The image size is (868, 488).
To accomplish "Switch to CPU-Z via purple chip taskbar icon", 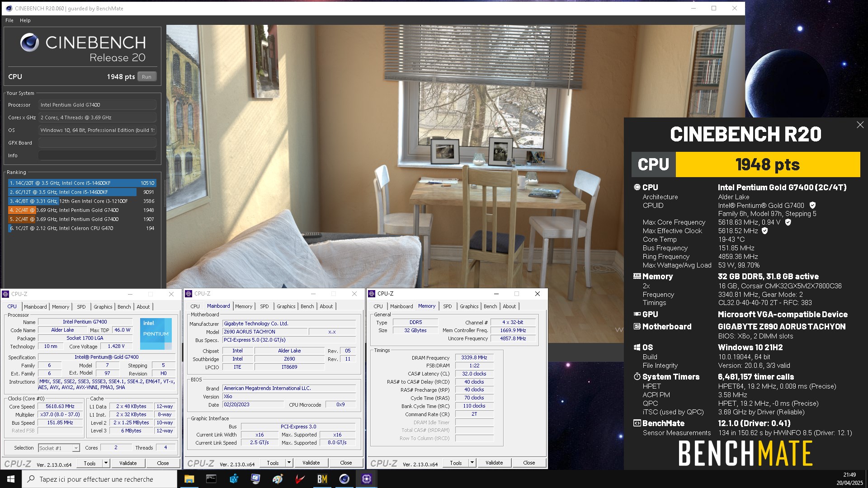I will [366, 479].
